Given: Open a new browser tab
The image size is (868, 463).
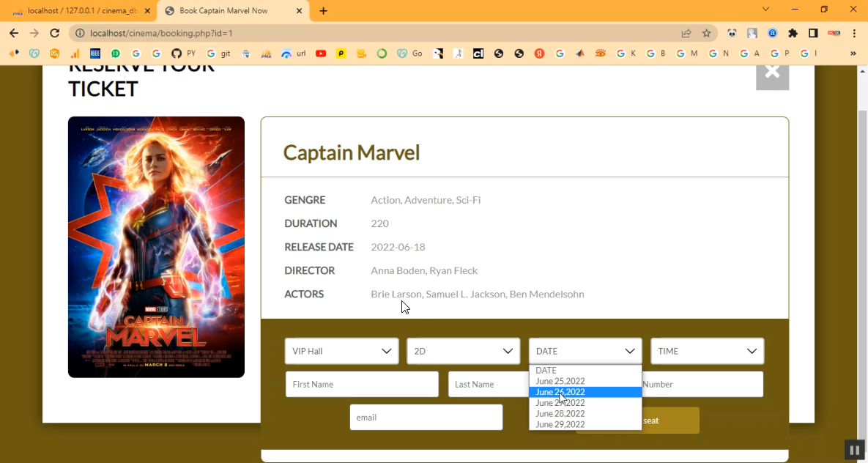Looking at the screenshot, I should coord(323,11).
